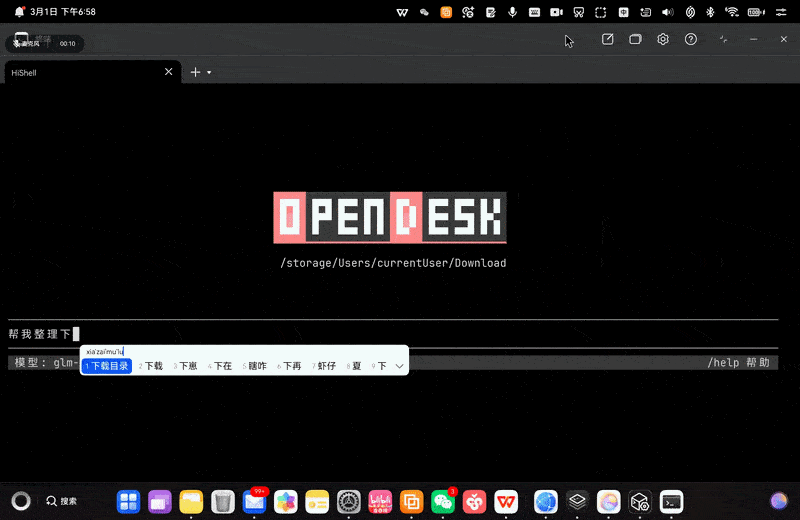Open the Trash in the dock
Image resolution: width=800 pixels, height=520 pixels.
[x=224, y=501]
